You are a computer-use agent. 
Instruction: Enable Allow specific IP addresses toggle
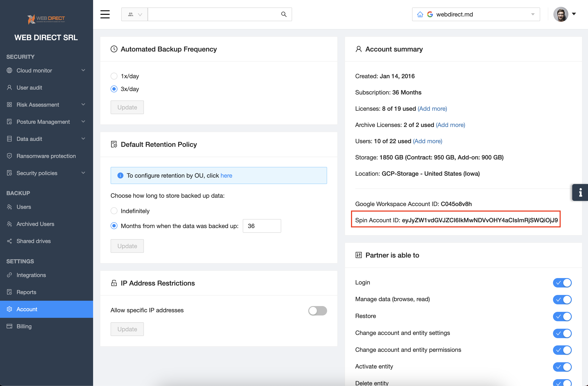tap(317, 311)
